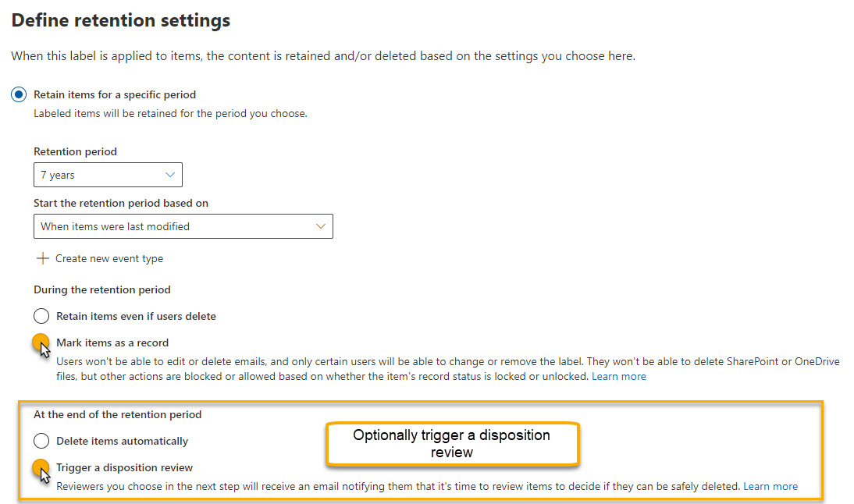This screenshot has width=854, height=504.
Task: Click chevron arrow of the last modified combo box
Action: [x=320, y=226]
